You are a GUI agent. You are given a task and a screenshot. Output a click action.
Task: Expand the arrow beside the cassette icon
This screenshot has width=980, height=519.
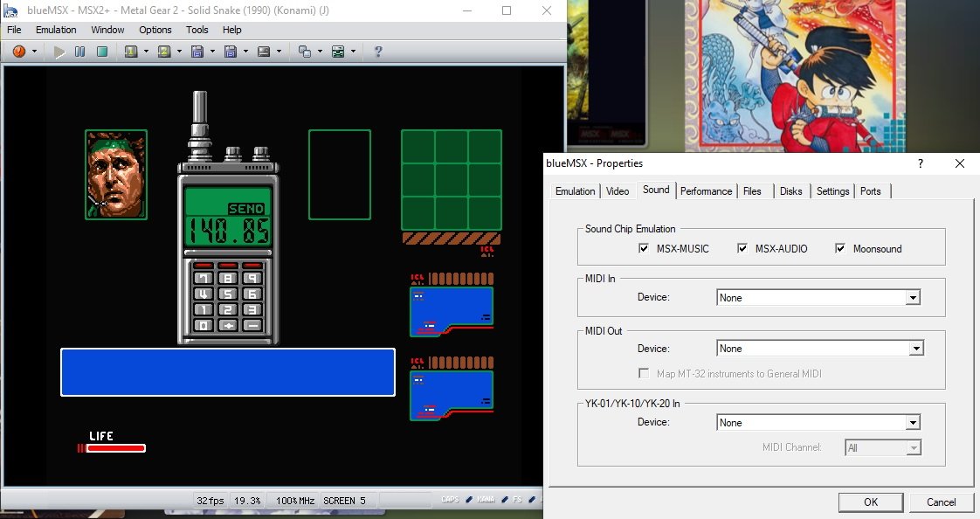click(279, 52)
